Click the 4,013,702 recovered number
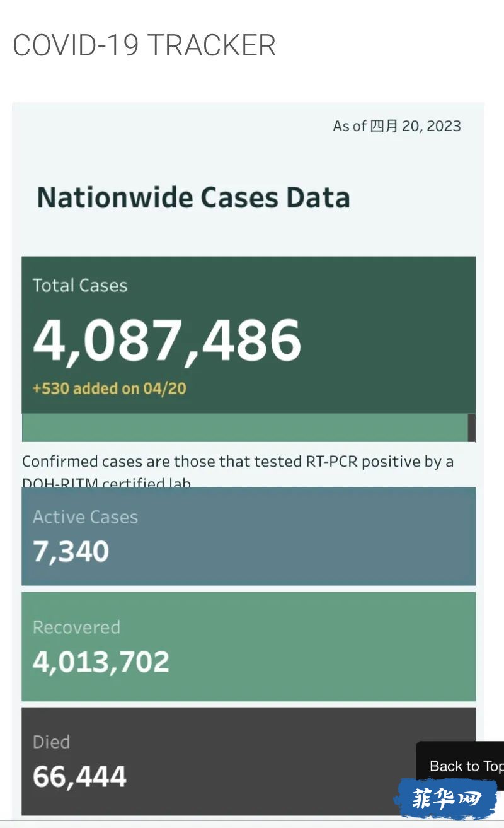Image resolution: width=504 pixels, height=828 pixels. (x=101, y=662)
